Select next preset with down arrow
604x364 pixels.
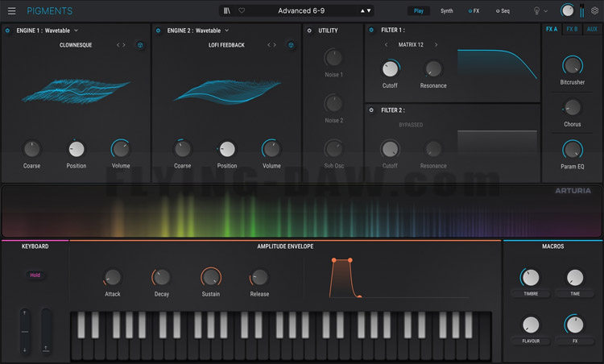point(369,10)
